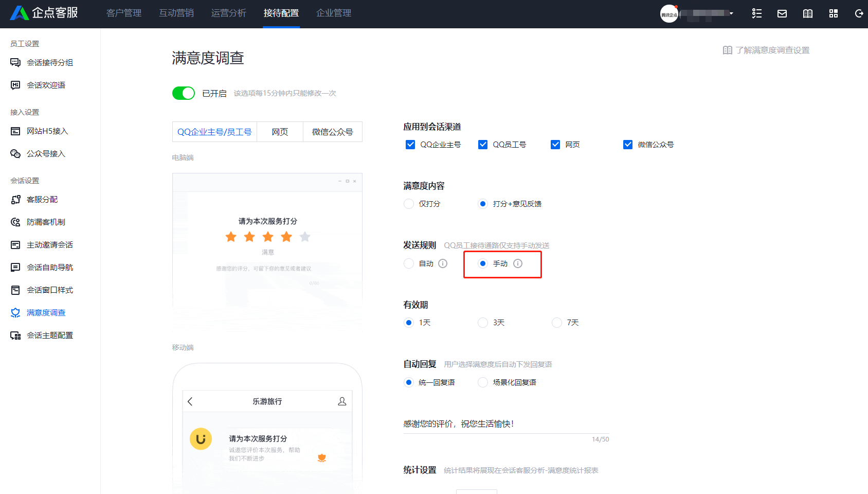Click the 防漏客机制 sidebar icon
868x494 pixels.
pyautogui.click(x=15, y=222)
